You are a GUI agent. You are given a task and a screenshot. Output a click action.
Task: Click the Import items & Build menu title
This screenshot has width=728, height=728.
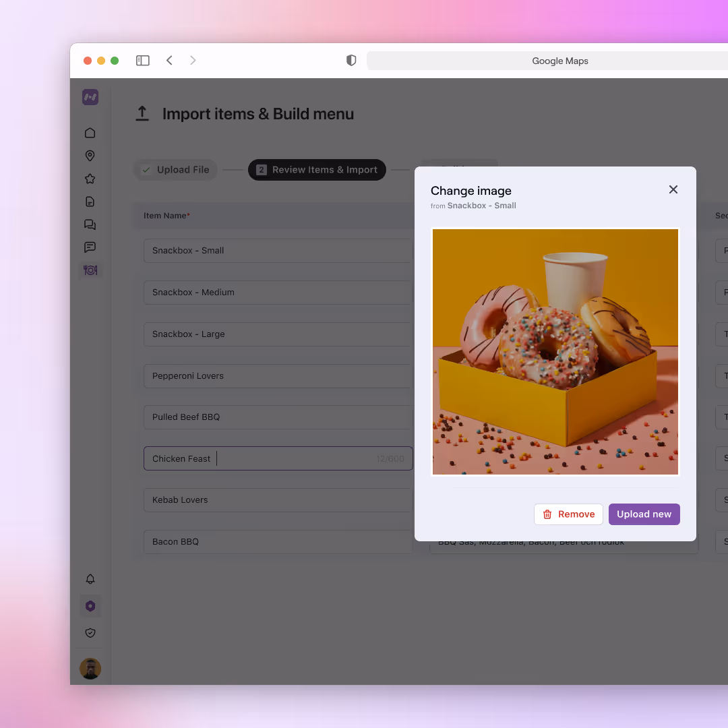258,114
